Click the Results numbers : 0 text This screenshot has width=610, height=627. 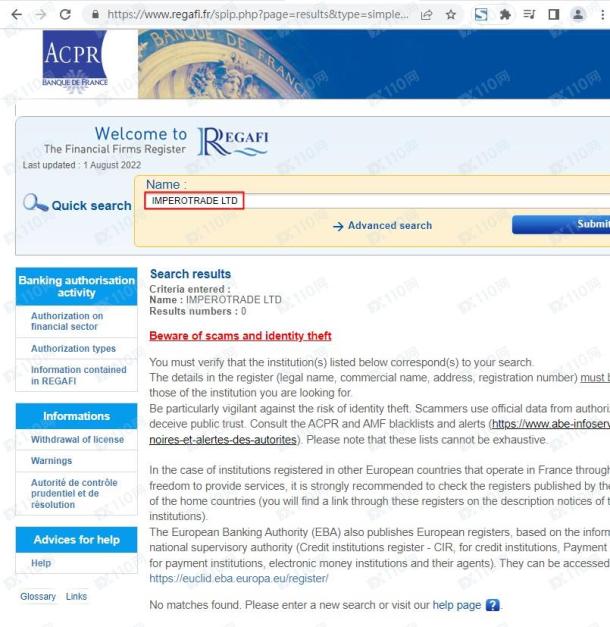coord(198,312)
